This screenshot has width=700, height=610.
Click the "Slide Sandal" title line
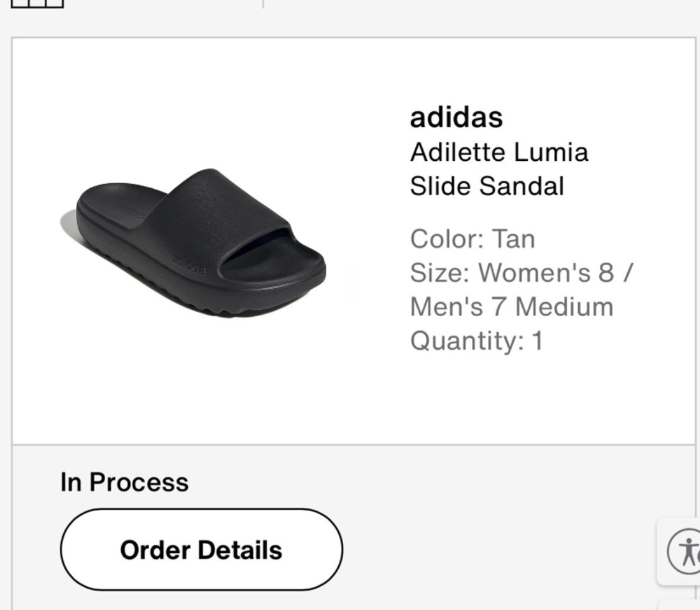[x=487, y=186]
